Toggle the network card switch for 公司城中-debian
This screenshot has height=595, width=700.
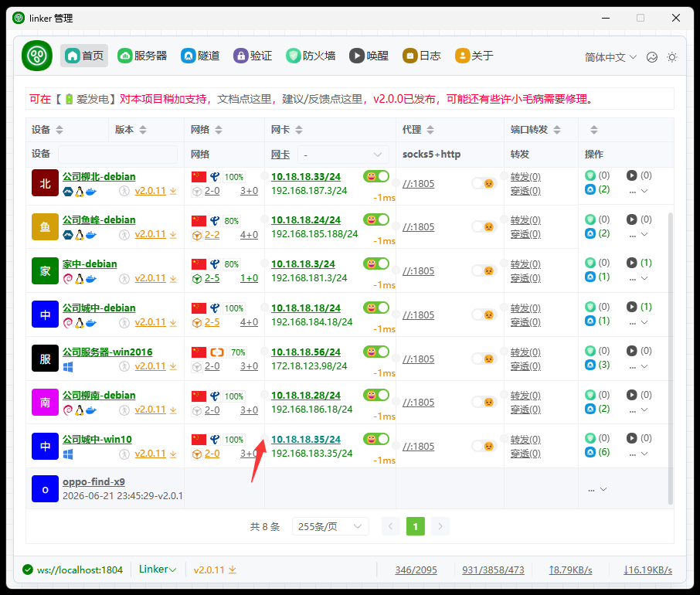[376, 308]
